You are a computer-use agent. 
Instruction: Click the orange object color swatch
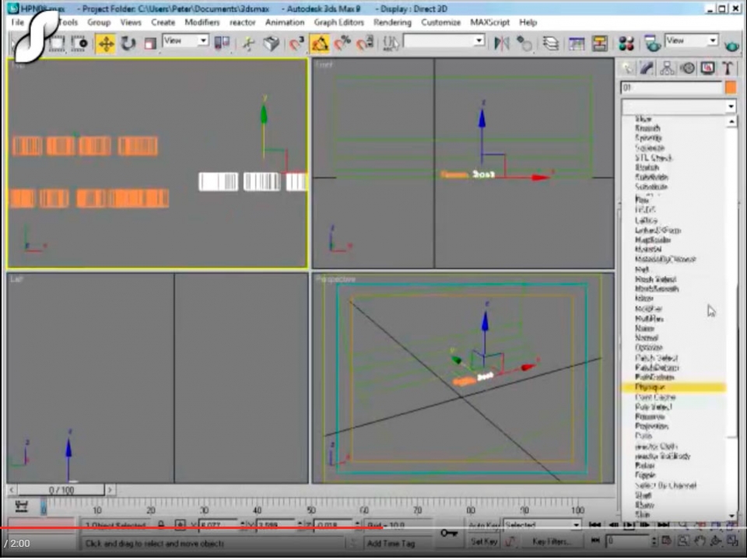[x=730, y=88]
